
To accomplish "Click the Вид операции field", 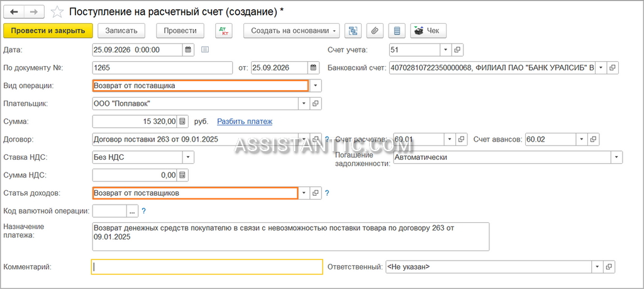I will coord(201,86).
